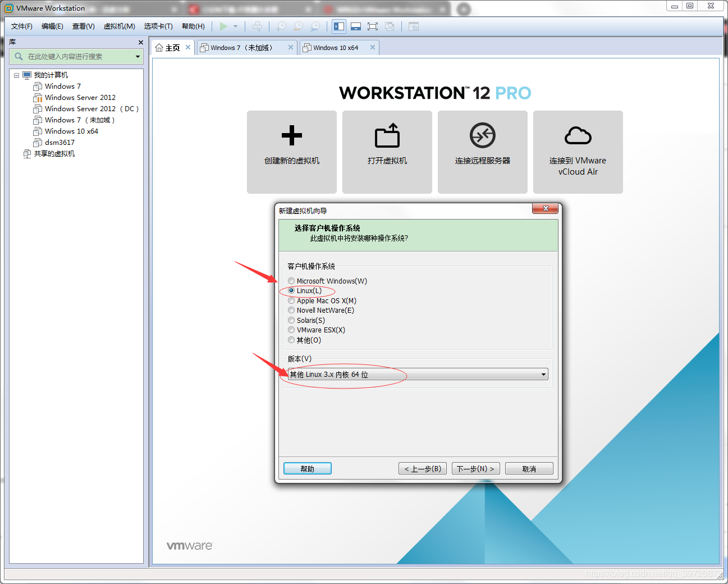Click the library search input field

(x=76, y=56)
